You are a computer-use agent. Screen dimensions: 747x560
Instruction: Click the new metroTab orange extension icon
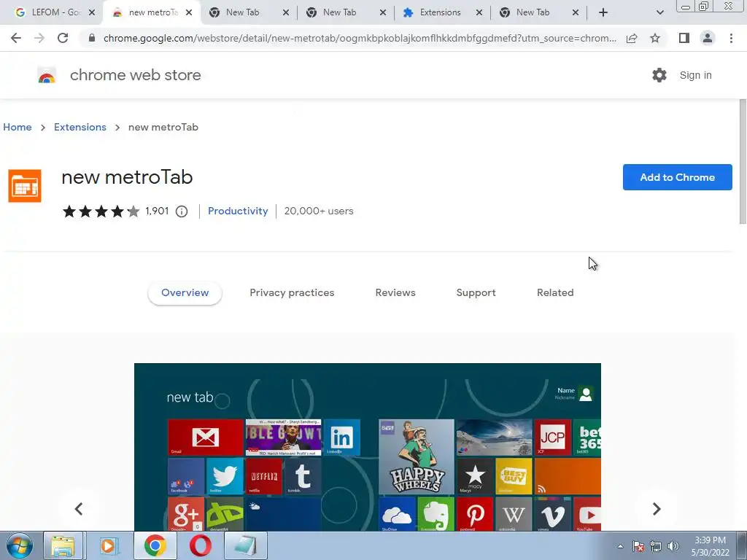pos(25,186)
